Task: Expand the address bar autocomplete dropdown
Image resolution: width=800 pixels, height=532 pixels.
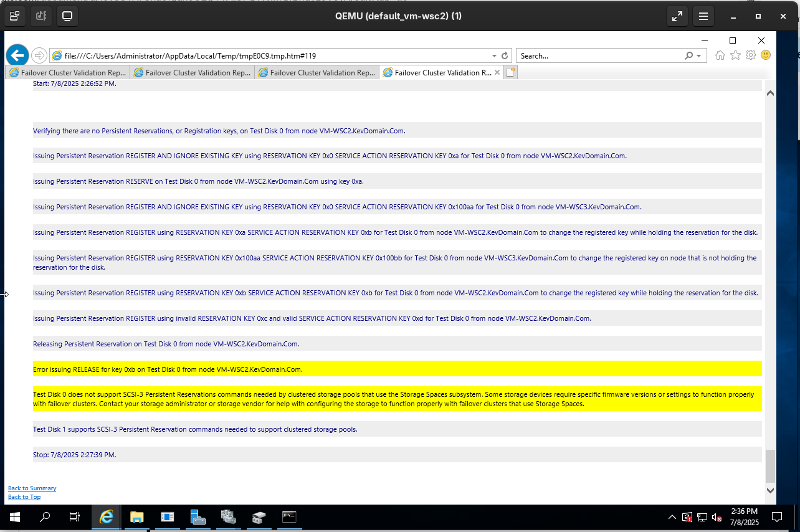Action: pyautogui.click(x=495, y=55)
